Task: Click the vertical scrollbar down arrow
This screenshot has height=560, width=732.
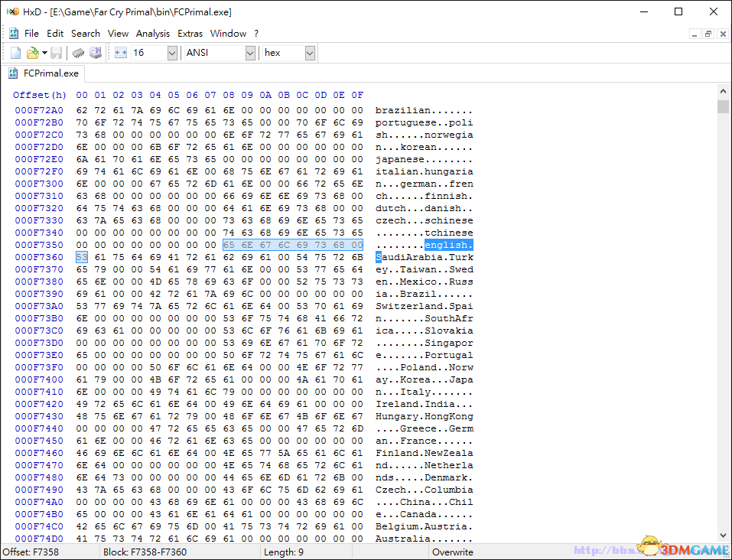Action: click(724, 536)
